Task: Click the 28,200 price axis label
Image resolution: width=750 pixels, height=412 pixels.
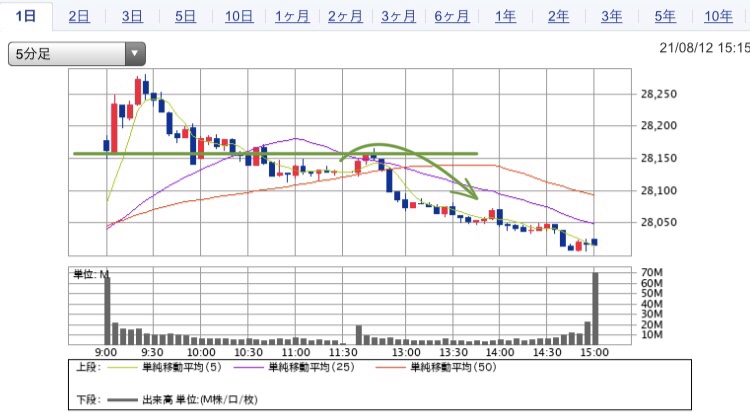Action: (x=659, y=126)
